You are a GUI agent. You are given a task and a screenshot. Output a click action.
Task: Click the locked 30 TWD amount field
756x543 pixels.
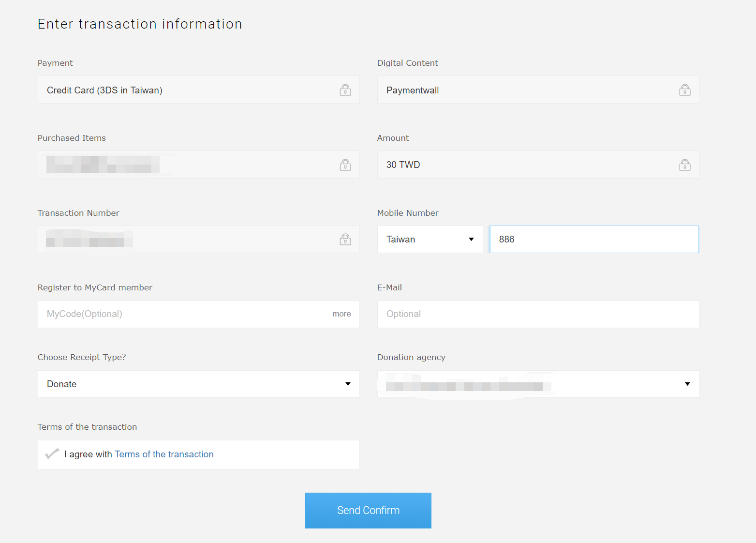527,165
